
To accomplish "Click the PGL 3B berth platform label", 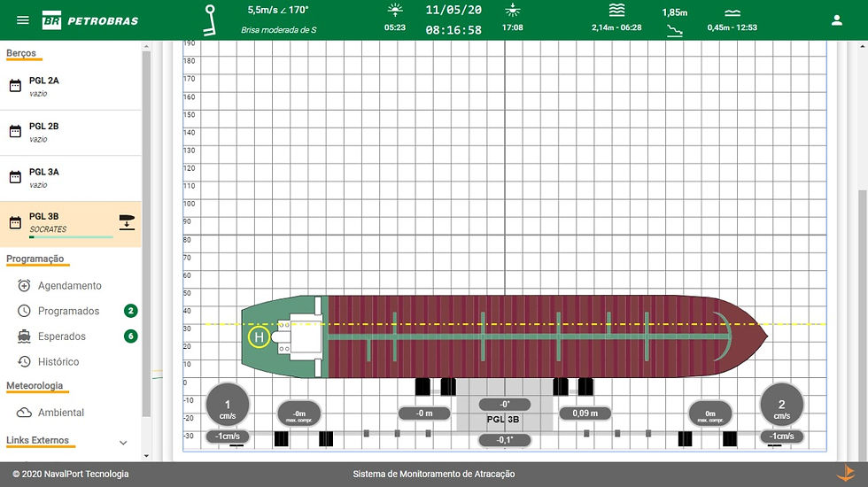I will (503, 419).
